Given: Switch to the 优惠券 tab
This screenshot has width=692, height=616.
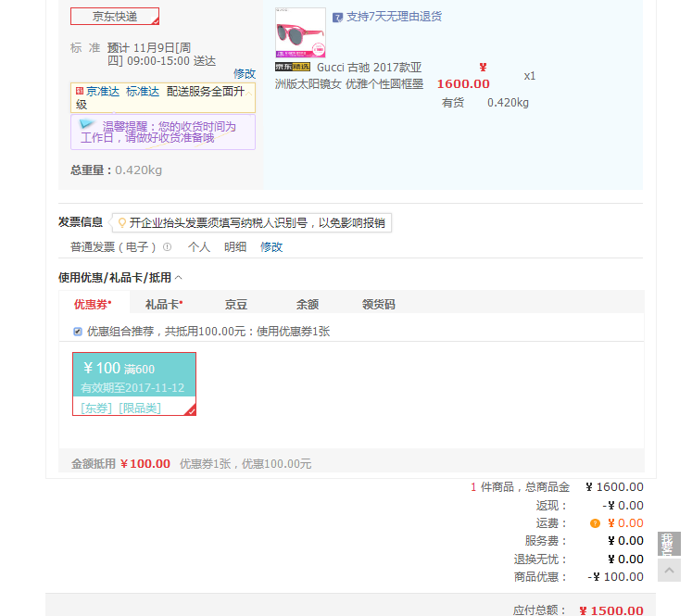Looking at the screenshot, I should tap(93, 304).
